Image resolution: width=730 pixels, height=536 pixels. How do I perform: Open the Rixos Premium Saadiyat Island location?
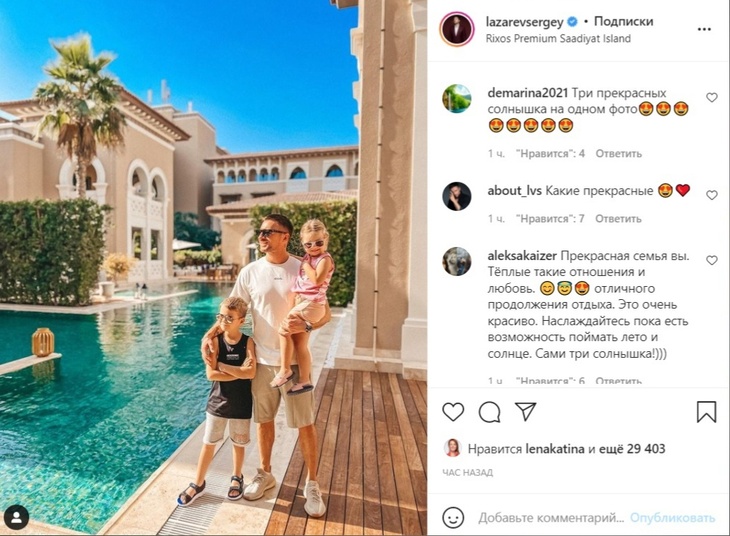tap(558, 39)
